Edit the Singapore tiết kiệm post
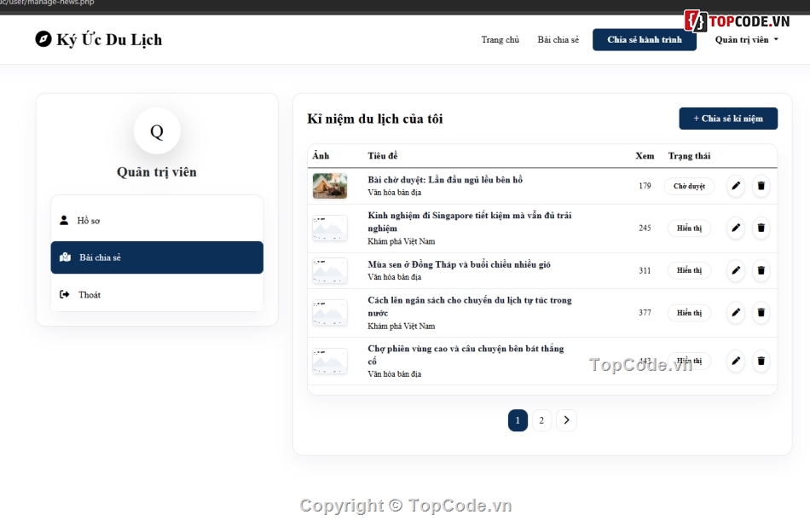The image size is (810, 532). (x=736, y=228)
